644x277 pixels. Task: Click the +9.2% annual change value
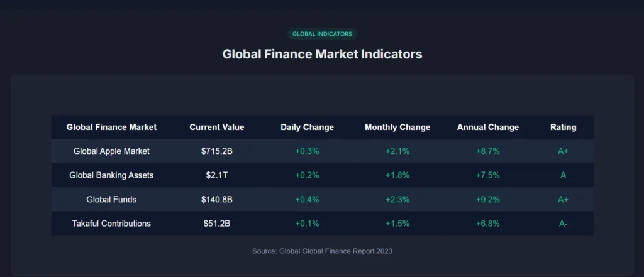[x=488, y=200]
